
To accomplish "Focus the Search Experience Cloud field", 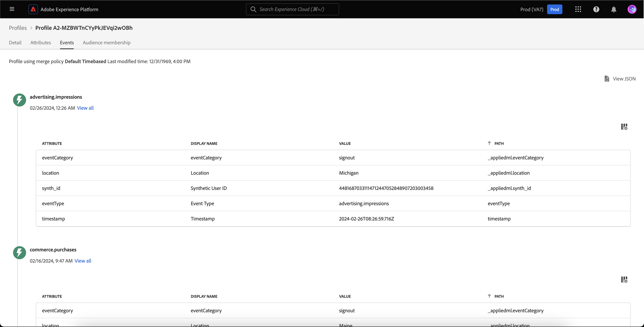I will coord(292,9).
